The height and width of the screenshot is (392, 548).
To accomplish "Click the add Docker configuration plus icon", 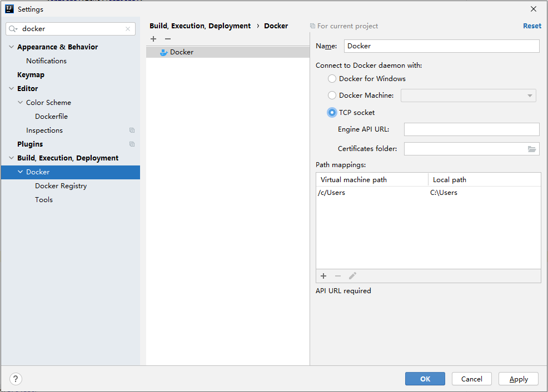I will click(153, 39).
